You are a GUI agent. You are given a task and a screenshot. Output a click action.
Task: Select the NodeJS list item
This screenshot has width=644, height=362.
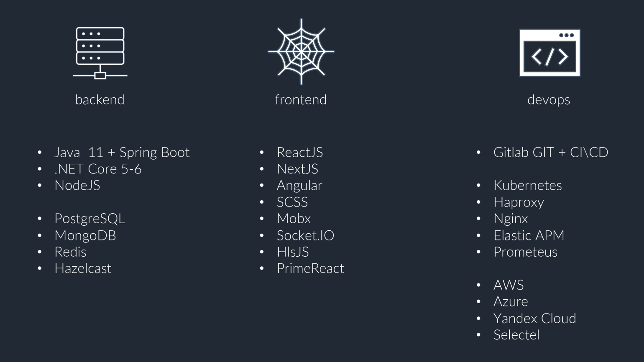(77, 185)
